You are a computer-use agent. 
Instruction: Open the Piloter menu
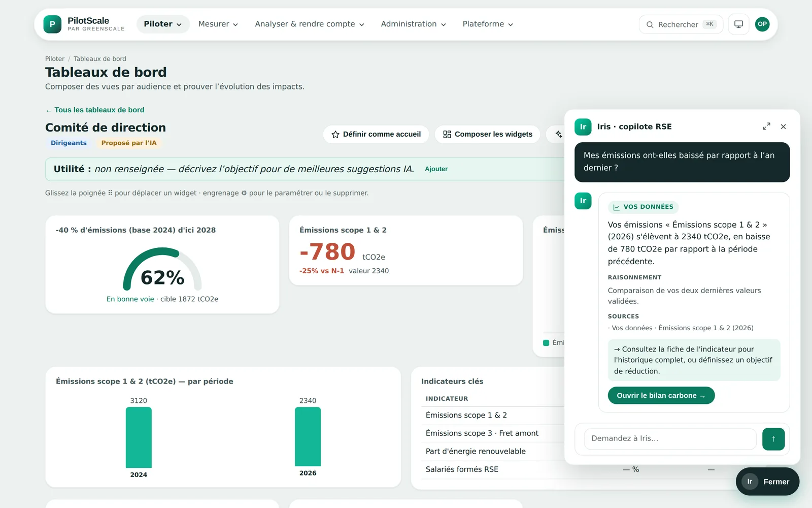[x=163, y=24]
